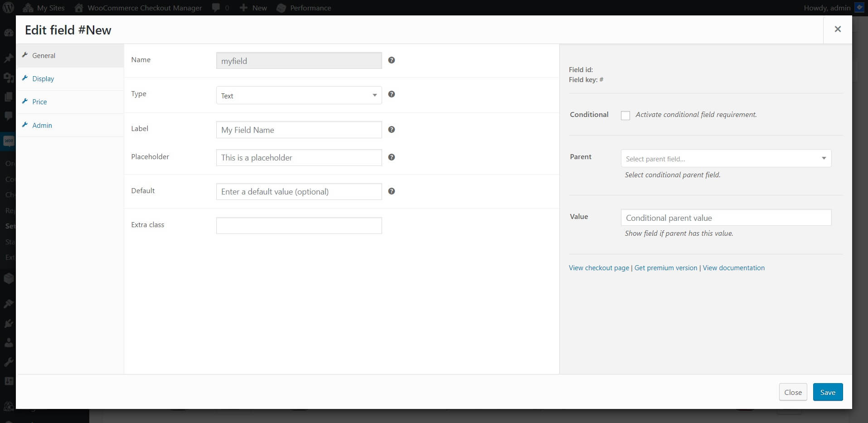Open the View documentation link

pyautogui.click(x=733, y=268)
